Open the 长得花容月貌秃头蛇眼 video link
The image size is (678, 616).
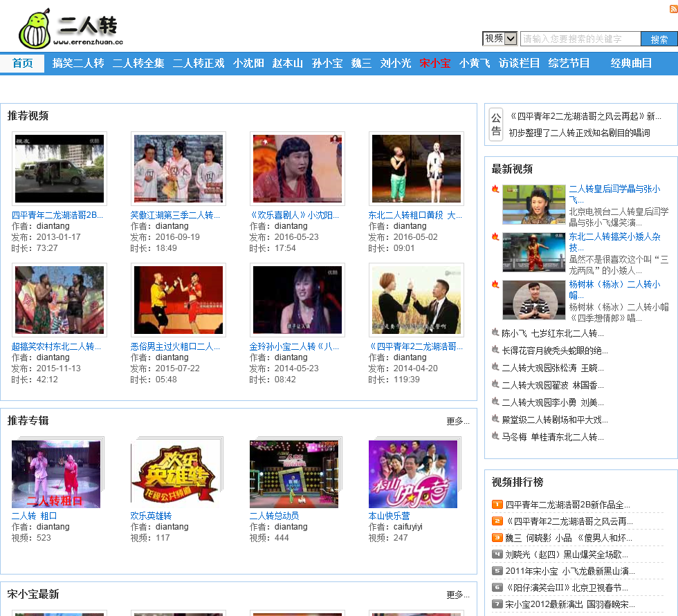click(555, 351)
